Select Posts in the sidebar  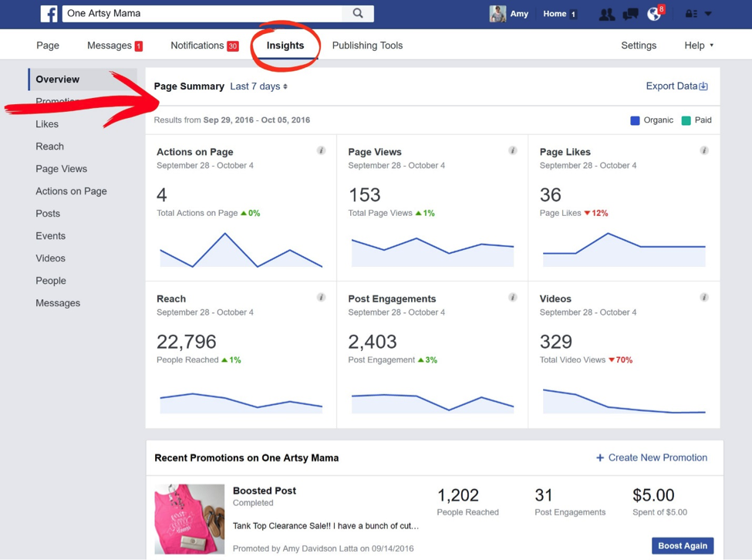[x=48, y=214]
